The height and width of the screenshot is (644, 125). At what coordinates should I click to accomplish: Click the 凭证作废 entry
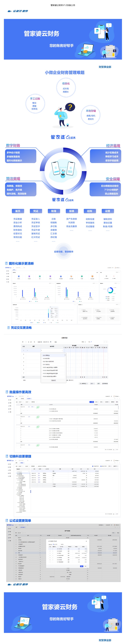pos(36,230)
